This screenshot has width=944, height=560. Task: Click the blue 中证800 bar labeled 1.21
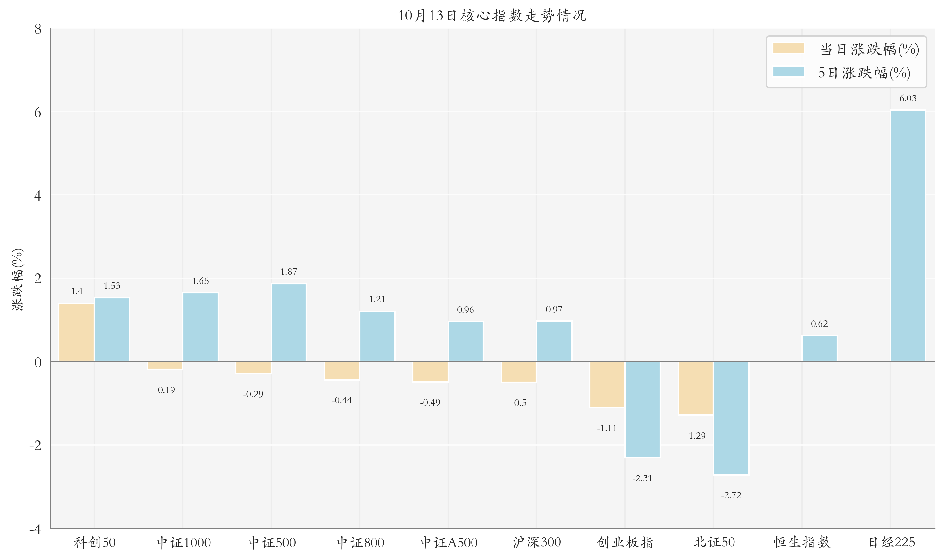(377, 336)
